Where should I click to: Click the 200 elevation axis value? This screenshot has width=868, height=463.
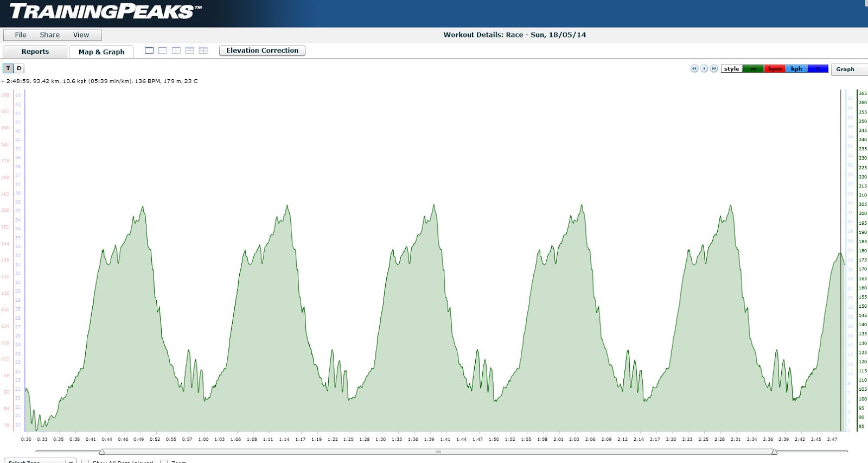pos(863,213)
